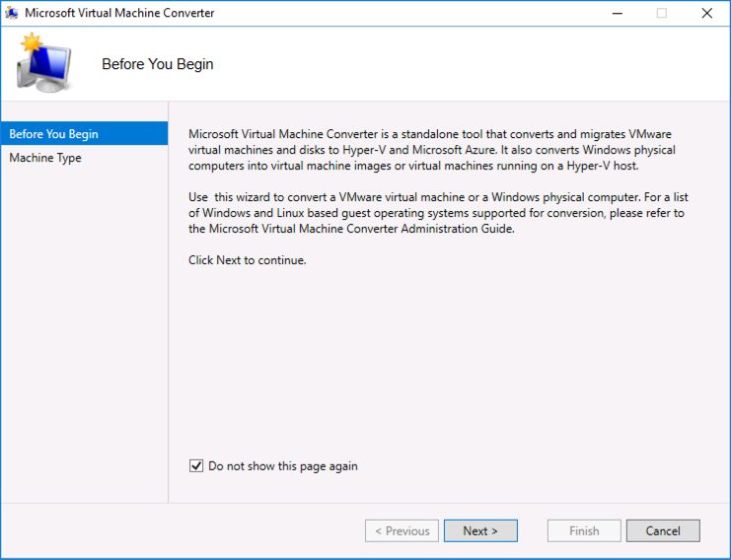Uncheck the Do not show this page checkbox
This screenshot has height=560, width=731.
(196, 466)
